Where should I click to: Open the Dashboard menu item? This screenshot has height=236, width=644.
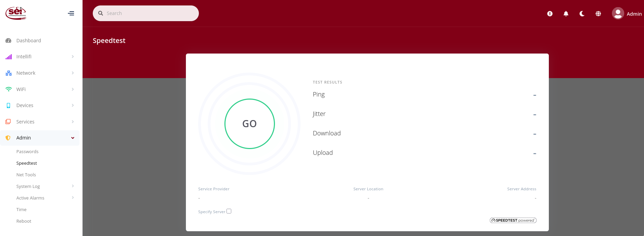29,41
